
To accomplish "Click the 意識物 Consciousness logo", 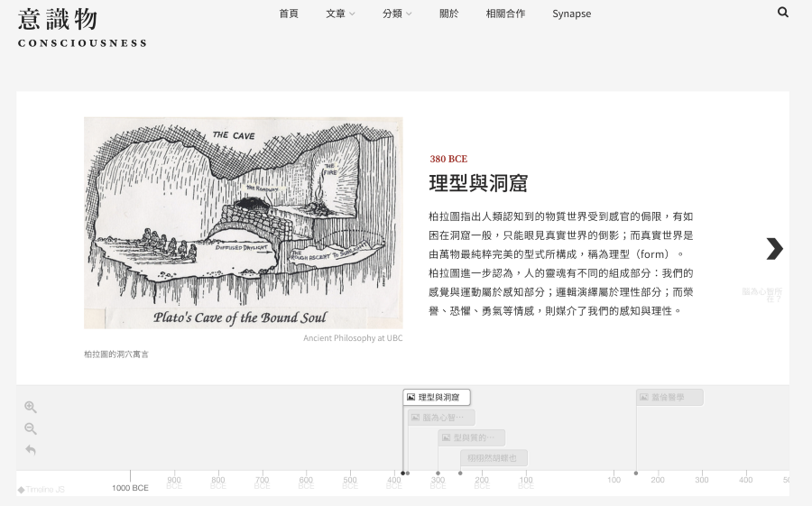I will point(82,27).
